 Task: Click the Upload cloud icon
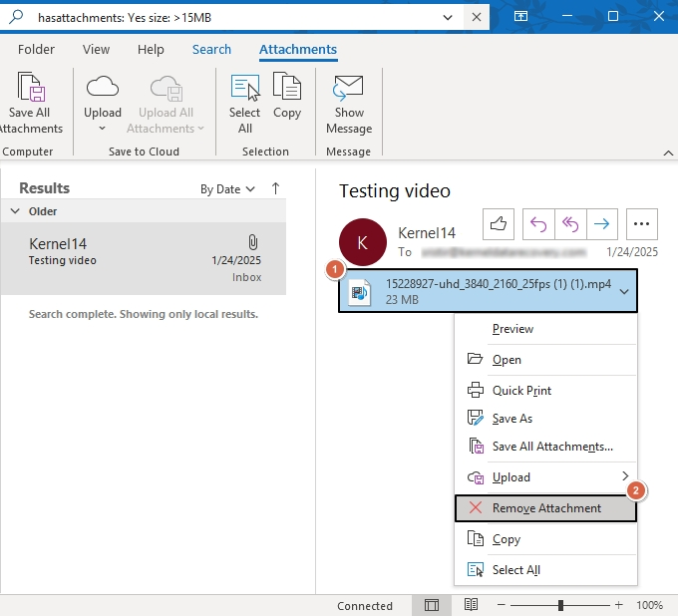click(x=103, y=87)
